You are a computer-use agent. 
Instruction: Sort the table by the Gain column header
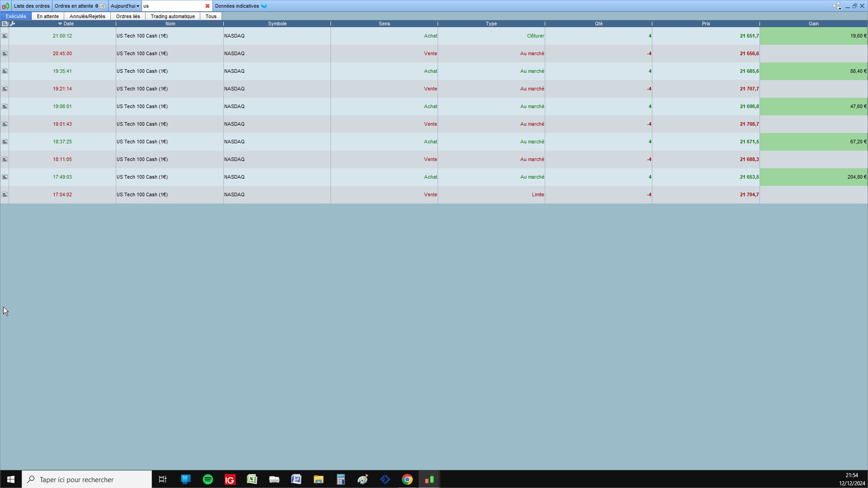813,24
